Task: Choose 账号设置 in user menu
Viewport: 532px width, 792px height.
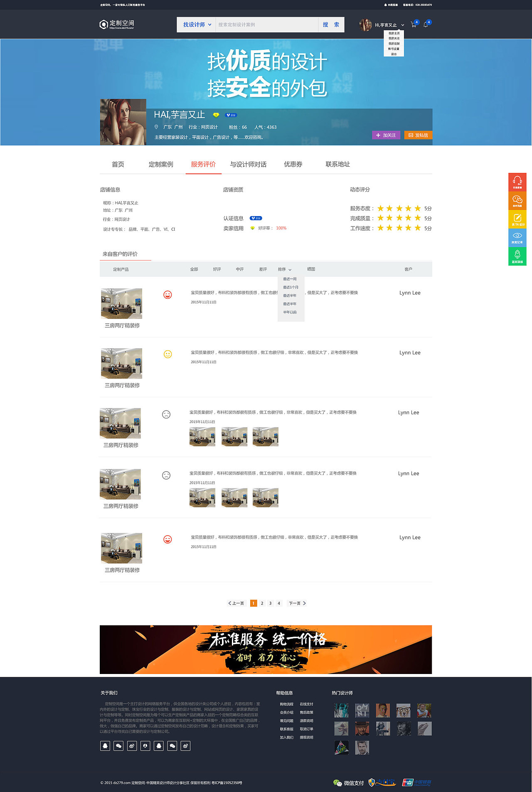Action: click(x=394, y=49)
